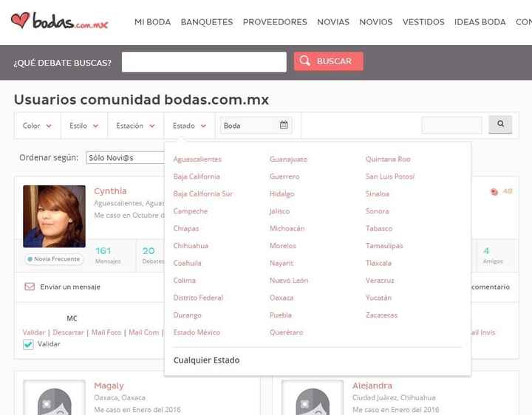Image resolution: width=532 pixels, height=415 pixels.
Task: Select Nuevo León state
Action: (x=289, y=280)
